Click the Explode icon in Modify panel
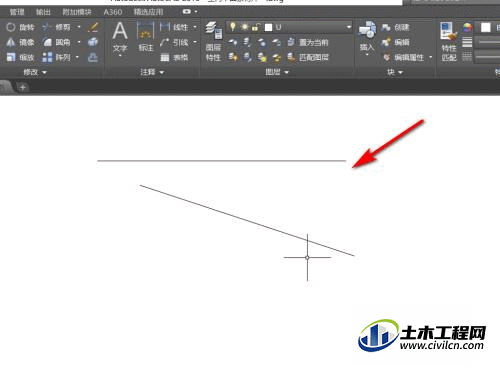This screenshot has height=375, width=500. point(93,42)
